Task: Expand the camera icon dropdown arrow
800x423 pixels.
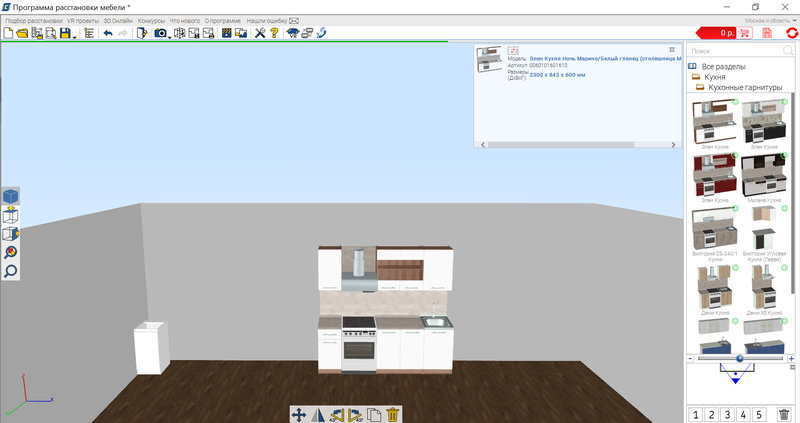Action: coord(169,37)
